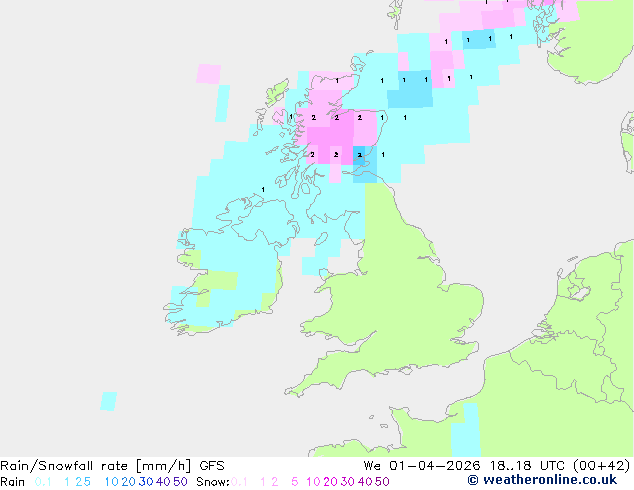Choose the 2 value in snow legend

(275, 482)
